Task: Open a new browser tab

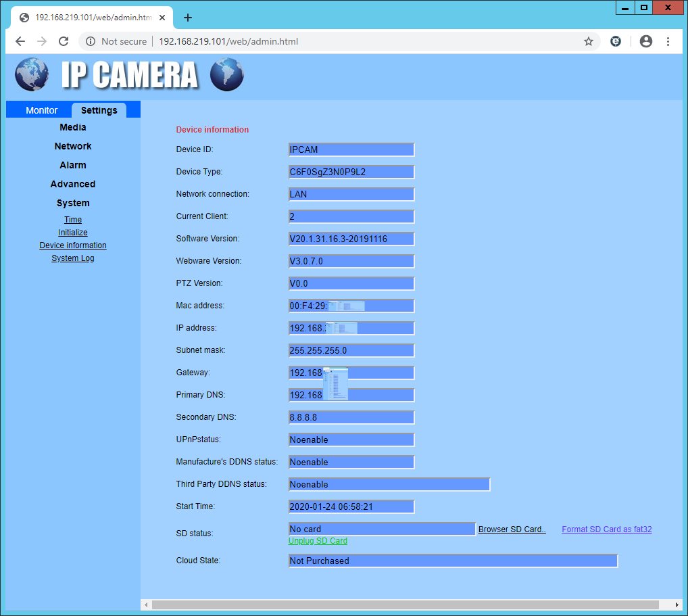Action: pyautogui.click(x=188, y=18)
